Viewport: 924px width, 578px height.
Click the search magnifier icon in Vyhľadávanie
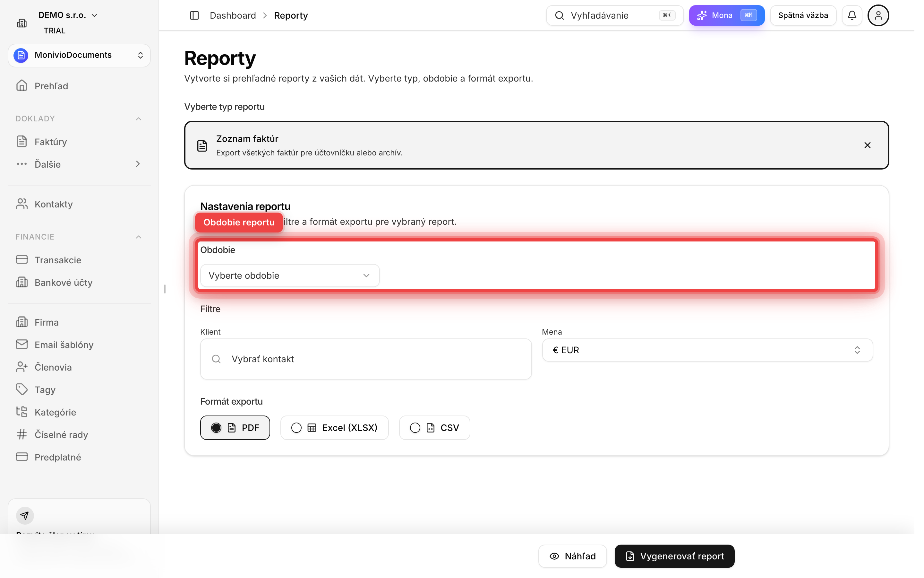(559, 15)
